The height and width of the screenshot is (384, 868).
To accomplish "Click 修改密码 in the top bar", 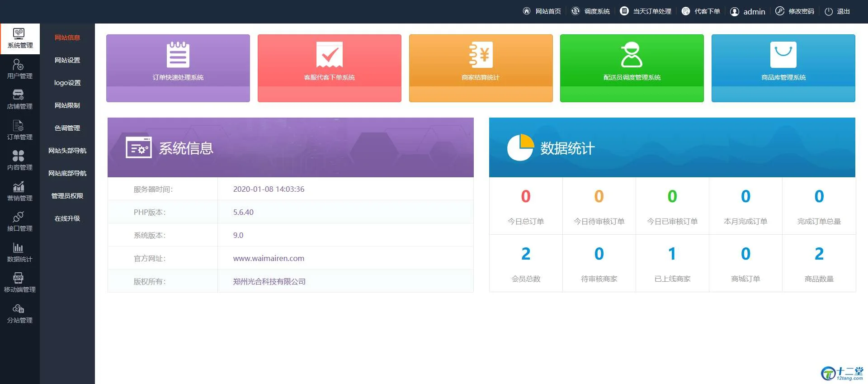I will (795, 11).
